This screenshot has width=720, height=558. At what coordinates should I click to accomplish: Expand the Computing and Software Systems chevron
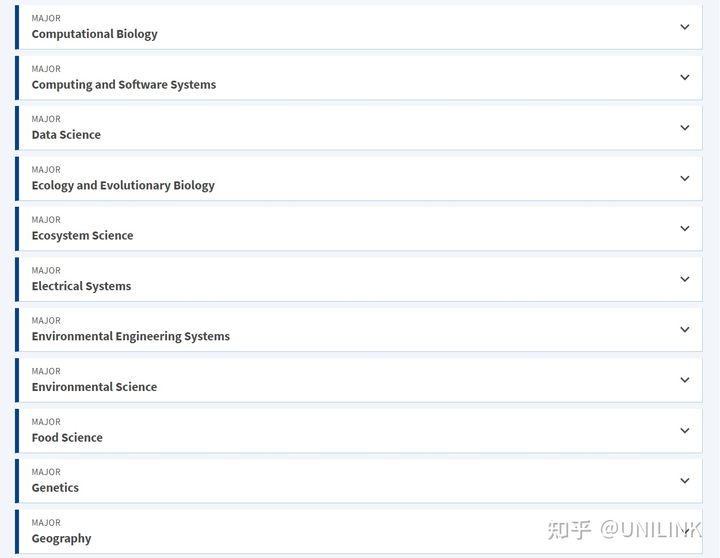(685, 77)
